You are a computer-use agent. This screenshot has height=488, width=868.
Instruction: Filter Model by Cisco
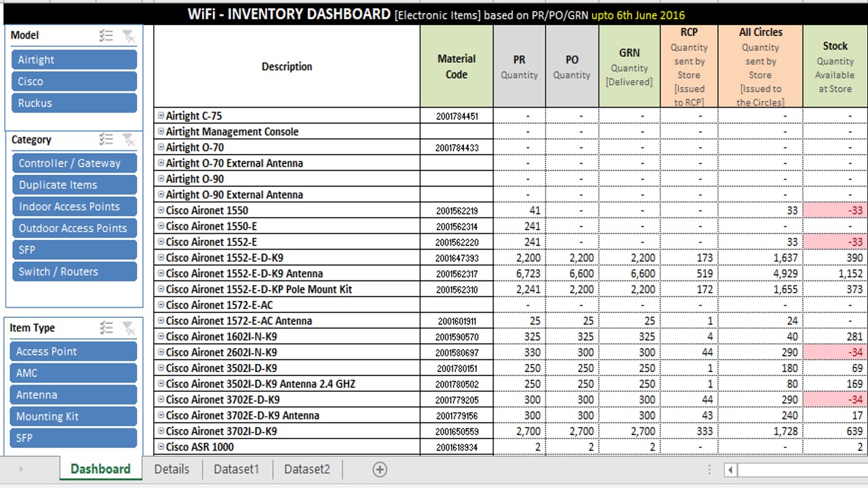pyautogui.click(x=74, y=81)
